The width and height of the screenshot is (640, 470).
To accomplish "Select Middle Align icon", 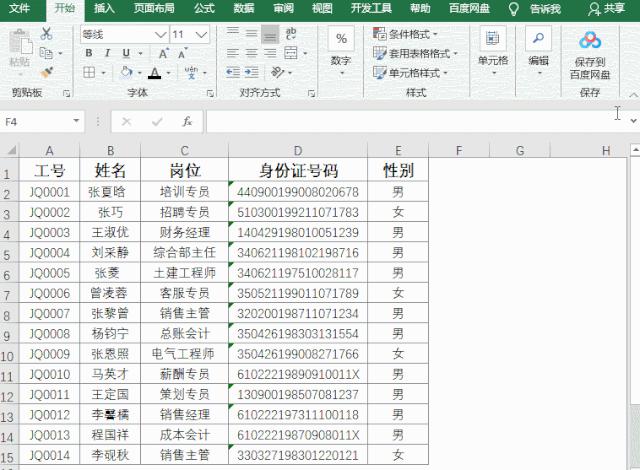I will 251,33.
